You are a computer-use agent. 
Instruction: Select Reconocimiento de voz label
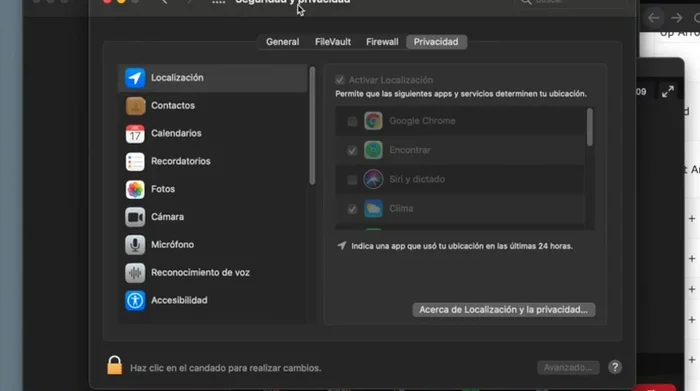pos(200,273)
